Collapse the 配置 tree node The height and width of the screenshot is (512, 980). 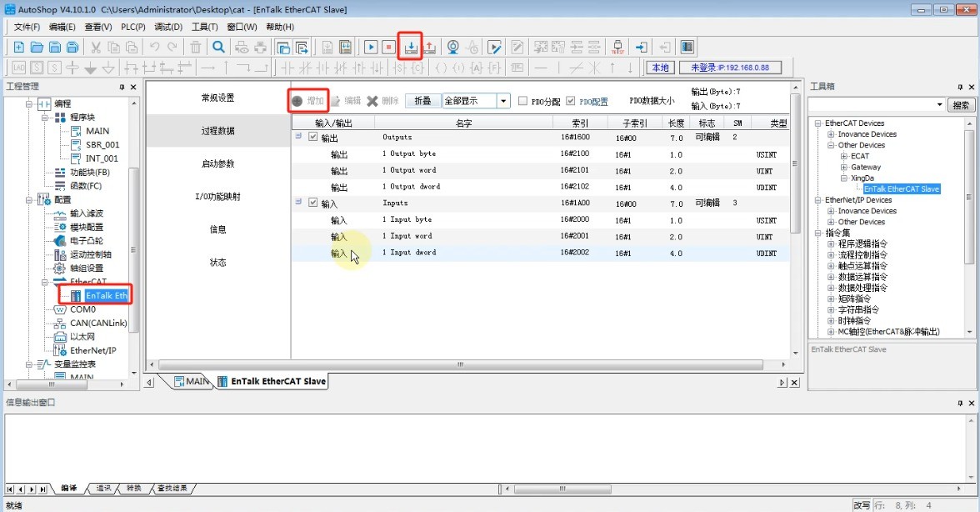[x=28, y=200]
